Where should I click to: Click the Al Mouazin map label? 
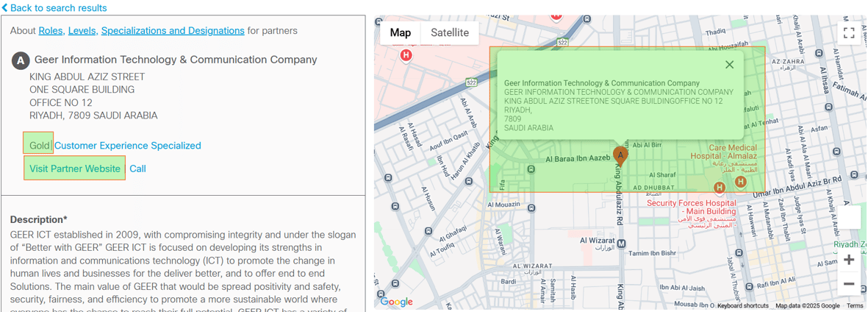tap(503, 205)
